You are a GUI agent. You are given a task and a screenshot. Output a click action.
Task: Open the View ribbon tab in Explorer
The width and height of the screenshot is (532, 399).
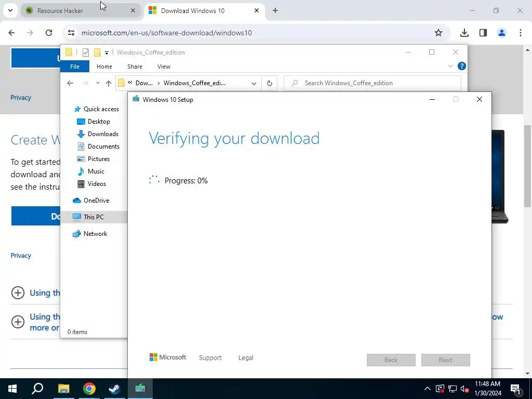164,66
